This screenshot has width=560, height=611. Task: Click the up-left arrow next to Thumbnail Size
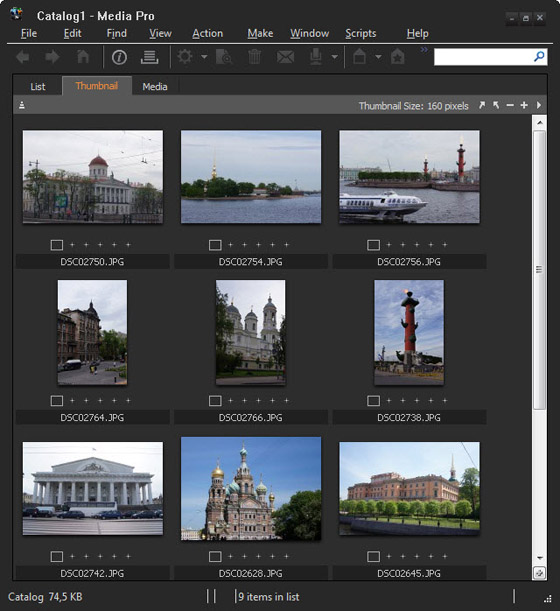pyautogui.click(x=496, y=105)
